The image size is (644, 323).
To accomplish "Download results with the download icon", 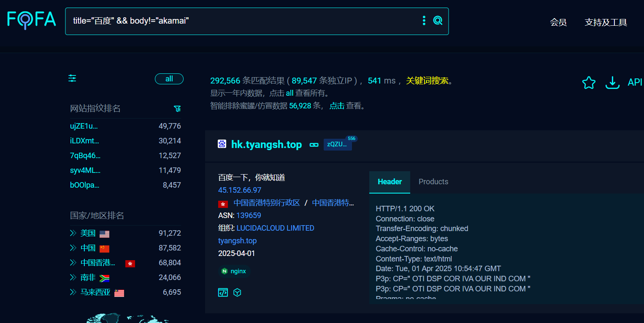I will [612, 83].
